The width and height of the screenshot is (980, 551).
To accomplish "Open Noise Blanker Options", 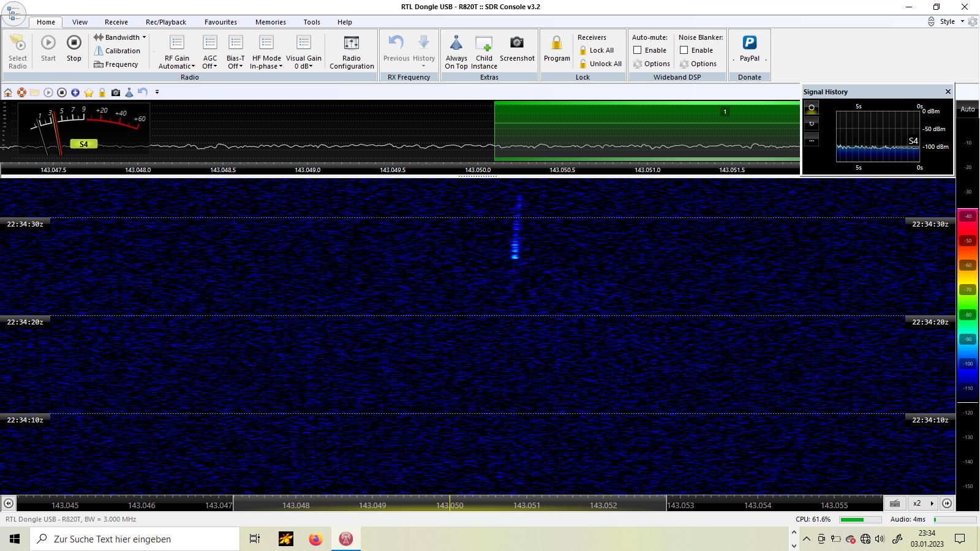I will pos(698,64).
